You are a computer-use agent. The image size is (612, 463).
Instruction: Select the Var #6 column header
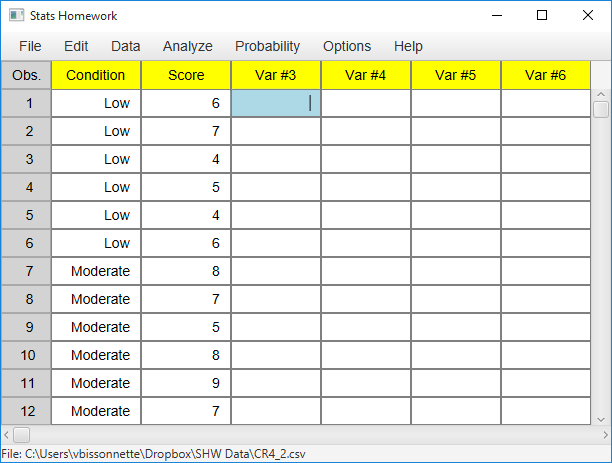tap(546, 75)
